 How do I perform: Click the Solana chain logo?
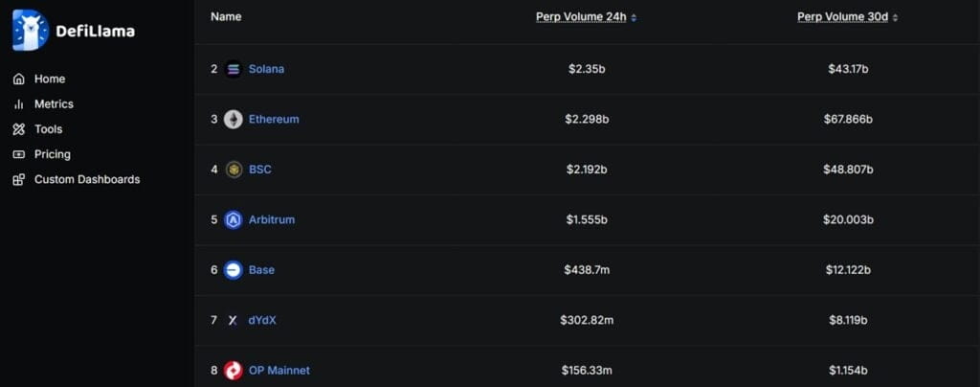[234, 69]
